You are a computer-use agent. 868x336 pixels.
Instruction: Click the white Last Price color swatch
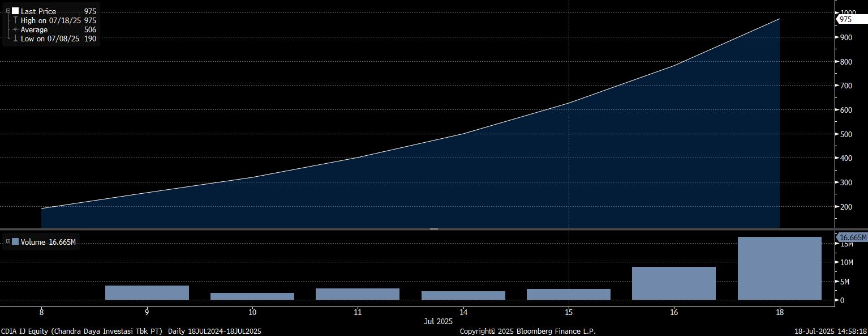15,11
